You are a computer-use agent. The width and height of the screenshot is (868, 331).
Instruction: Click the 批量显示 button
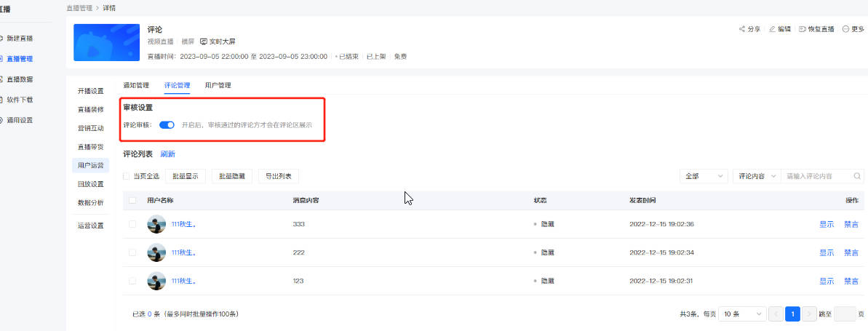coord(186,176)
